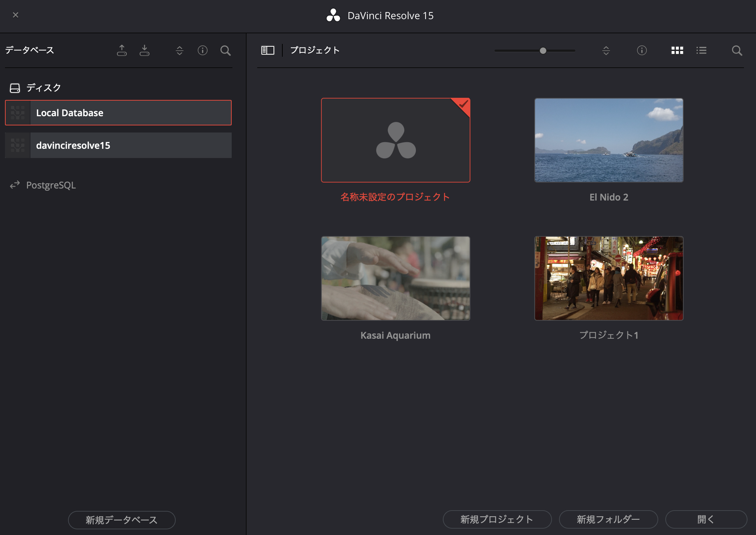Search projects with the magnifier icon

[737, 50]
